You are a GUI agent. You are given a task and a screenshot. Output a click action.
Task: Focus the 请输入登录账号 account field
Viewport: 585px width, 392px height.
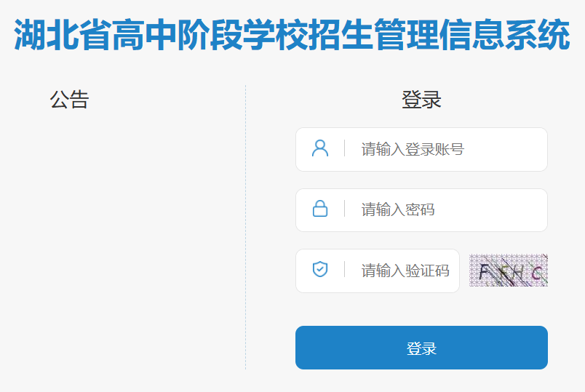(x=421, y=150)
